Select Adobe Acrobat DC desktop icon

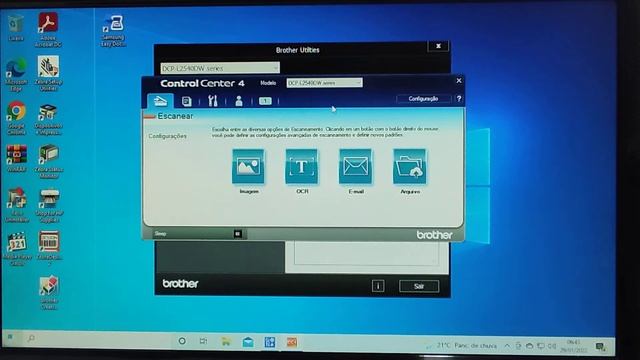48,29
